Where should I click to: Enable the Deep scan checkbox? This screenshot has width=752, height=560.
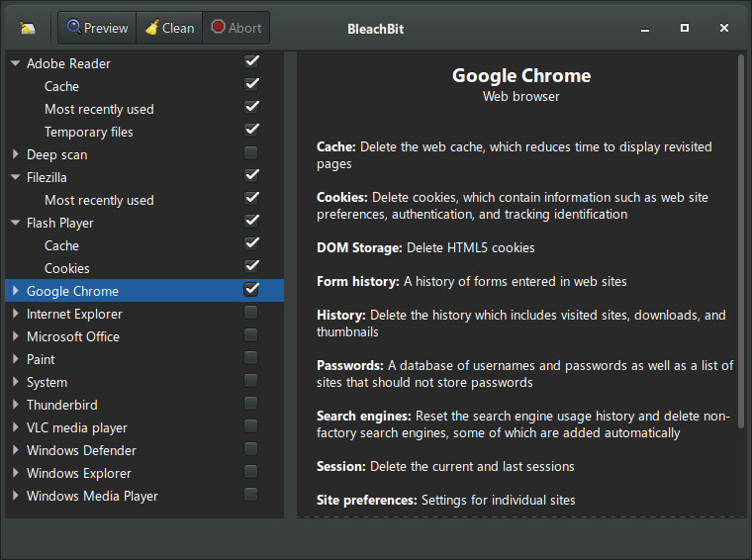pos(250,153)
